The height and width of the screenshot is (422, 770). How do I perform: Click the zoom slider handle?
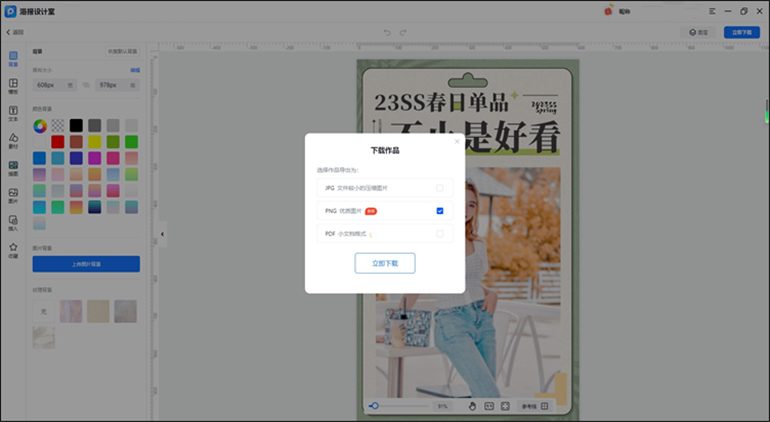point(375,406)
